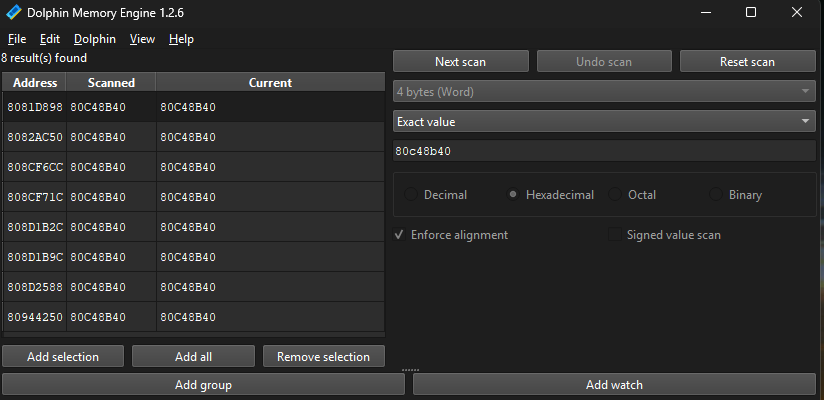Click the Dolphin Memory Engine title bar icon
824x400 pixels.
click(x=14, y=13)
